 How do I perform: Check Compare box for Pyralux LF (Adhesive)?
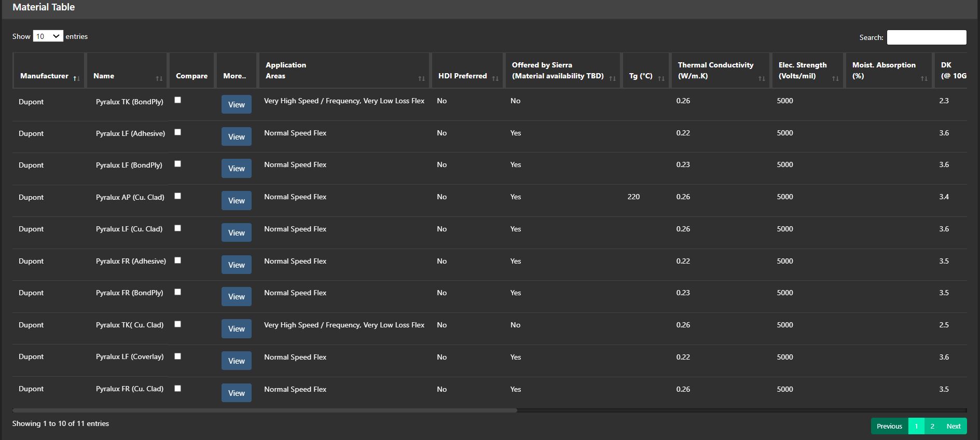pyautogui.click(x=178, y=132)
